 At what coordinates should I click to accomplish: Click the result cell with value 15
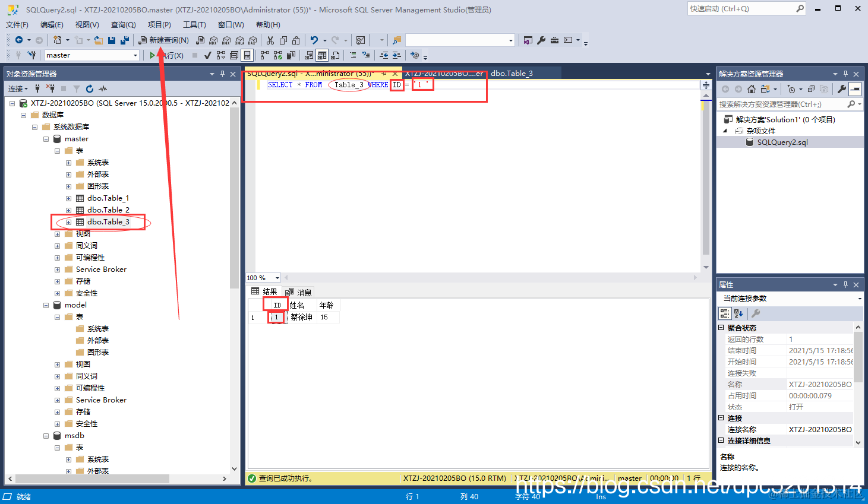[329, 317]
